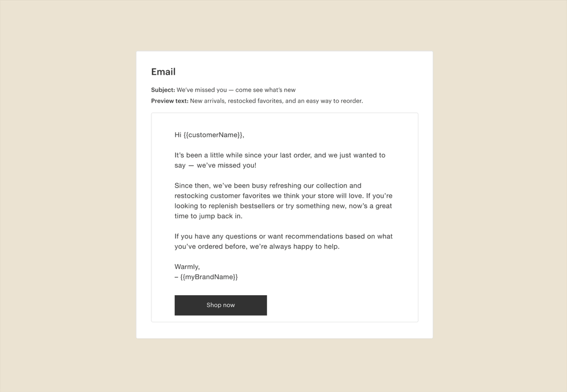Click the Email heading
The height and width of the screenshot is (392, 567).
[x=163, y=72]
